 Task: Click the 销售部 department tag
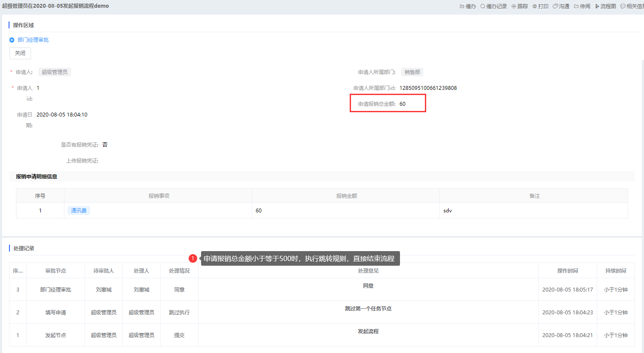pos(412,72)
